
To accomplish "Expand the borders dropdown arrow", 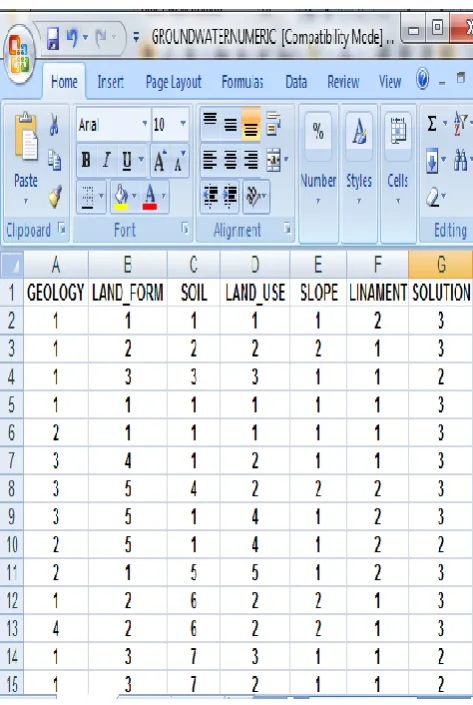I will coord(101,196).
